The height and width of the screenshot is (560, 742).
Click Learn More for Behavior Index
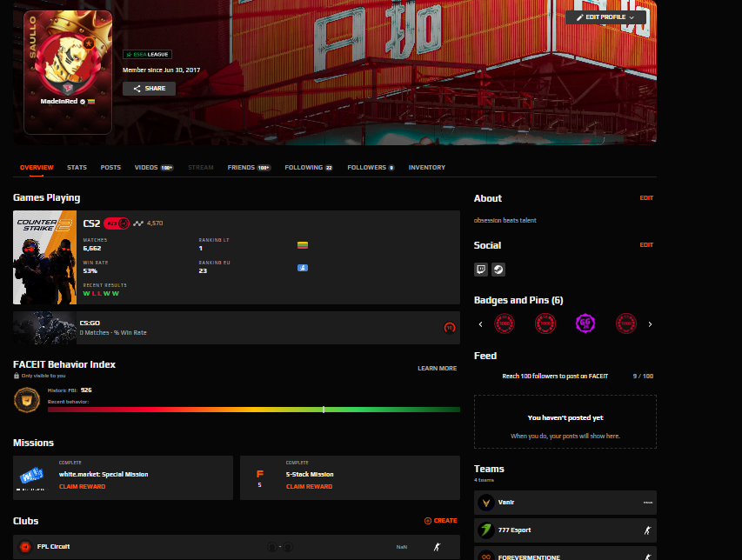pos(437,369)
